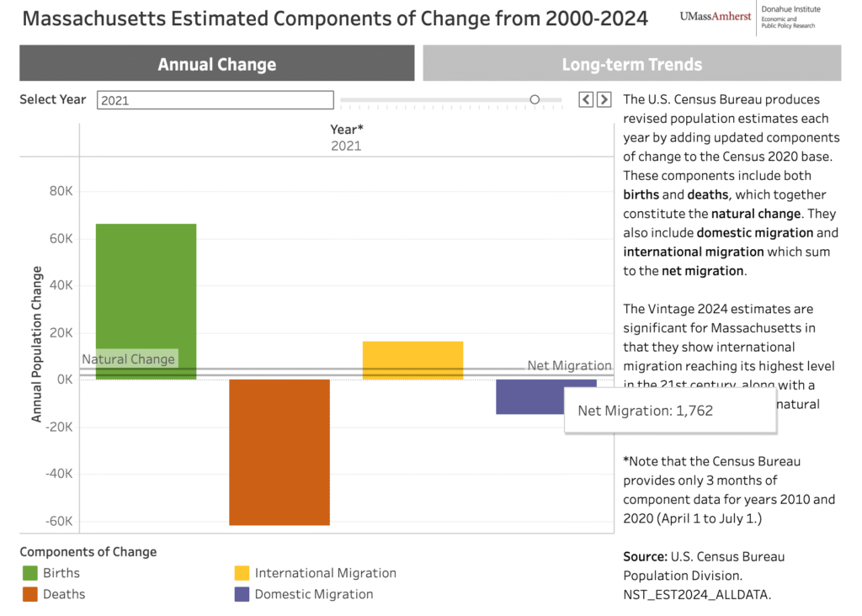Select the purple Domestic Migration legend swatch
The image size is (862, 616).
[x=242, y=593]
